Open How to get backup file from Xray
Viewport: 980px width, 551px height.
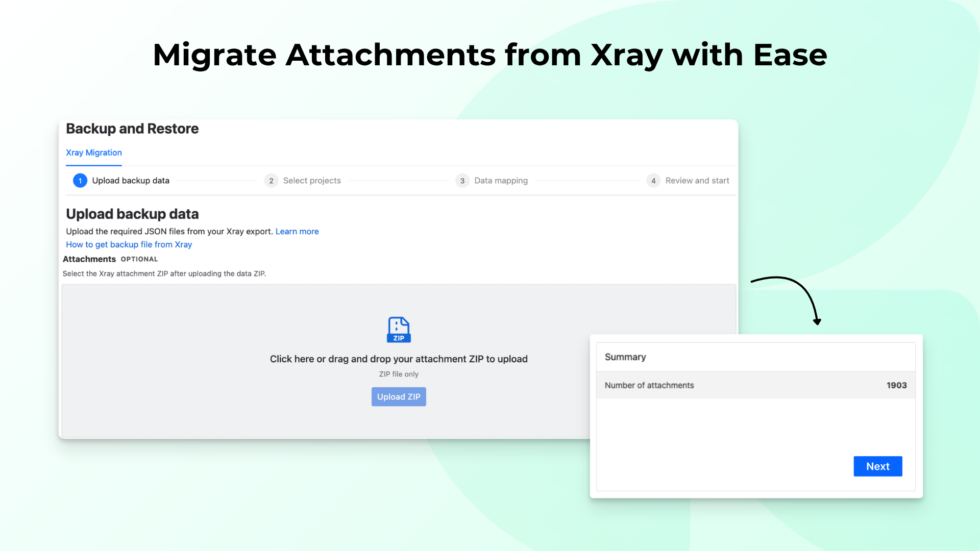click(129, 245)
